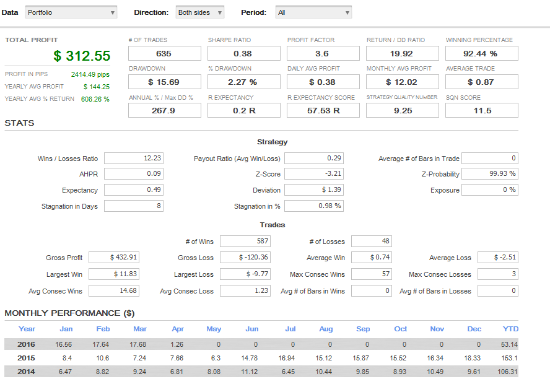Click Average Win field $ 0.74
The image size is (550, 392).
(372, 258)
